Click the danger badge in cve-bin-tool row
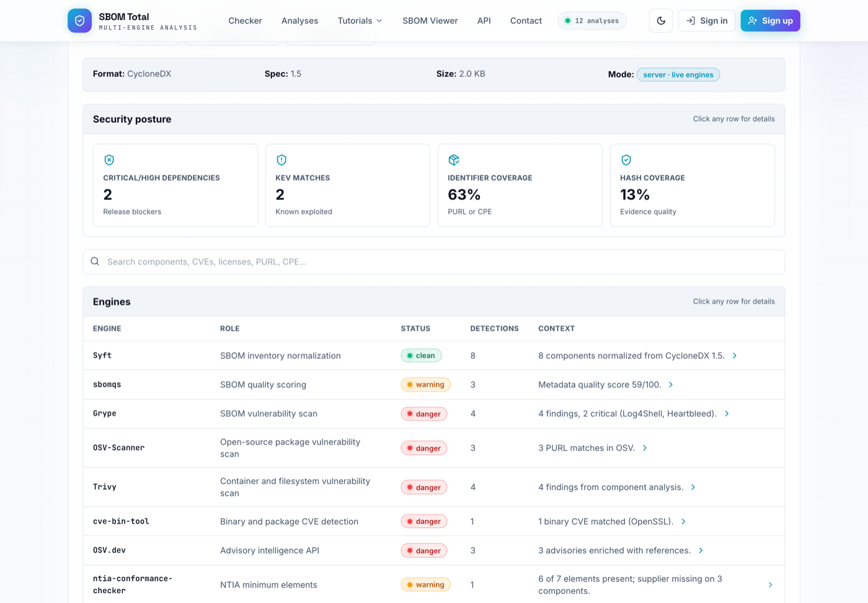The image size is (868, 603). [x=424, y=522]
